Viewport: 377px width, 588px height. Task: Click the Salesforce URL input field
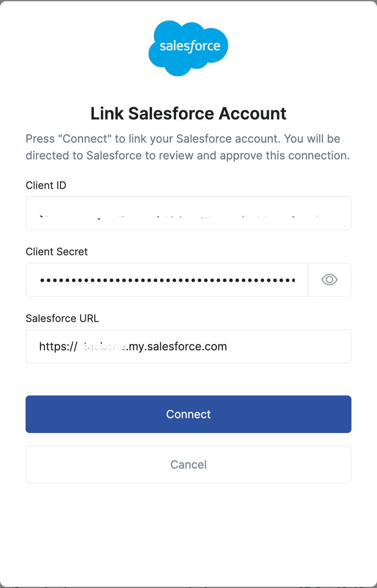tap(188, 346)
